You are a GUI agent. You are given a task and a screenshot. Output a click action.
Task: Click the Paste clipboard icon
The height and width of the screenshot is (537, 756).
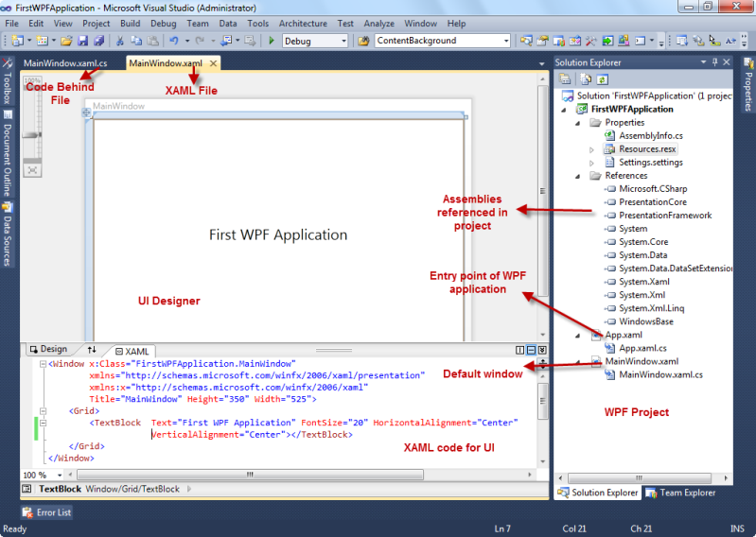(x=152, y=41)
